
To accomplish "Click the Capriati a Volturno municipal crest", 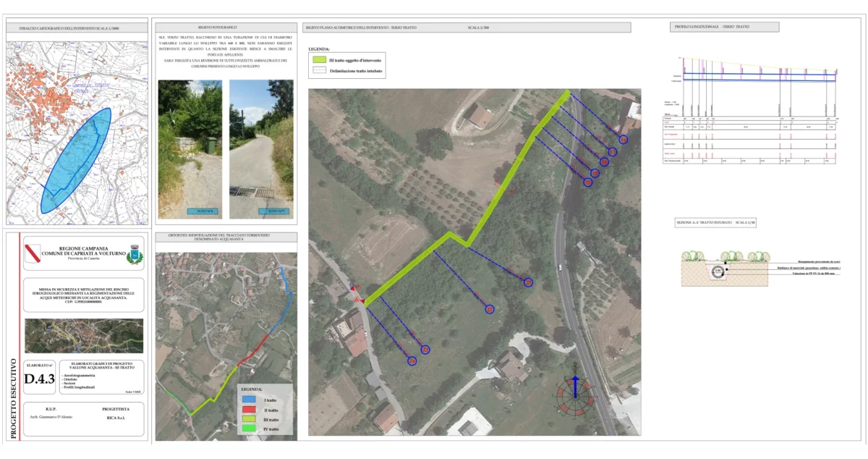I will (135, 255).
